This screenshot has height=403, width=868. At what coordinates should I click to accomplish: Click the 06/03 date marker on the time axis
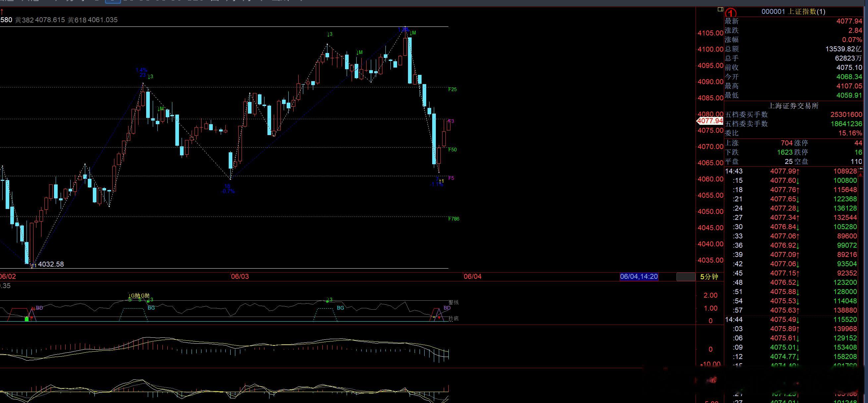click(x=240, y=277)
